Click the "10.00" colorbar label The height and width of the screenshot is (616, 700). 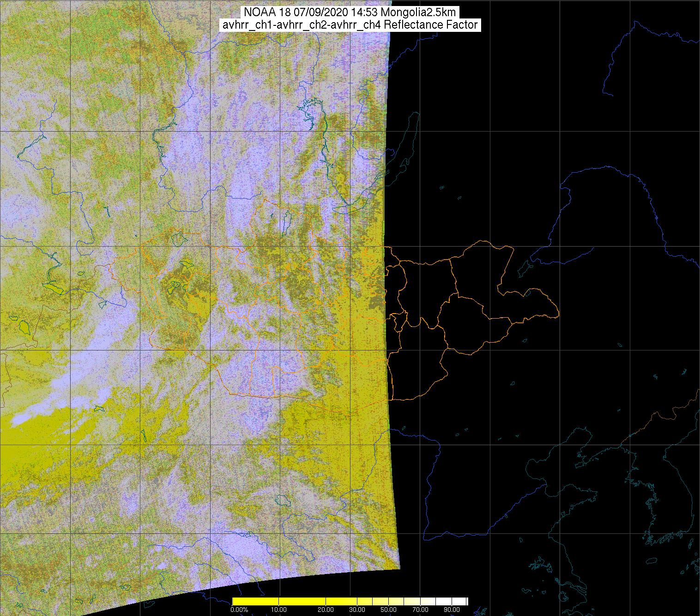(x=280, y=610)
